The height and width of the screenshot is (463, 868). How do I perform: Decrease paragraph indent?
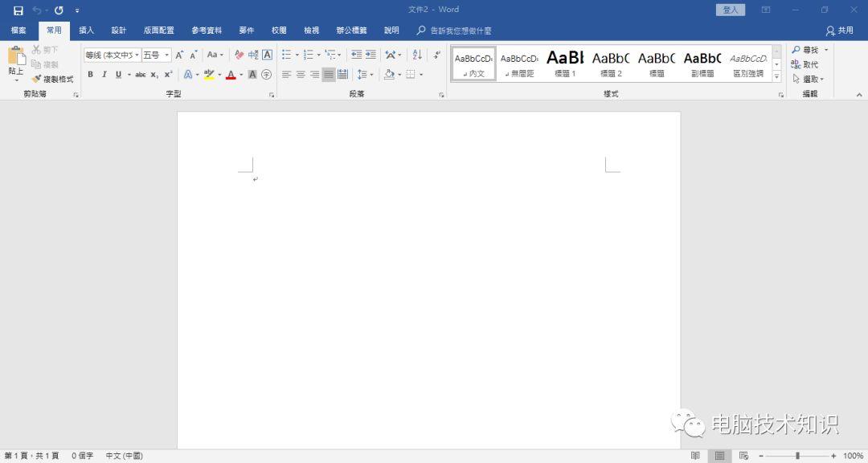tap(357, 55)
